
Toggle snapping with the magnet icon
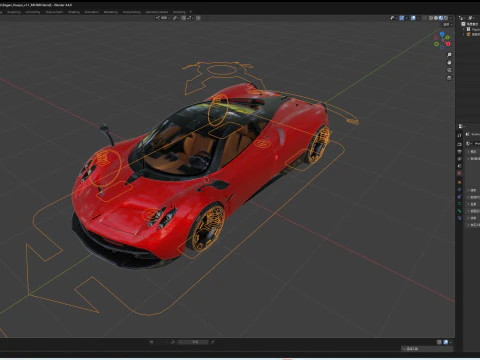click(x=184, y=18)
